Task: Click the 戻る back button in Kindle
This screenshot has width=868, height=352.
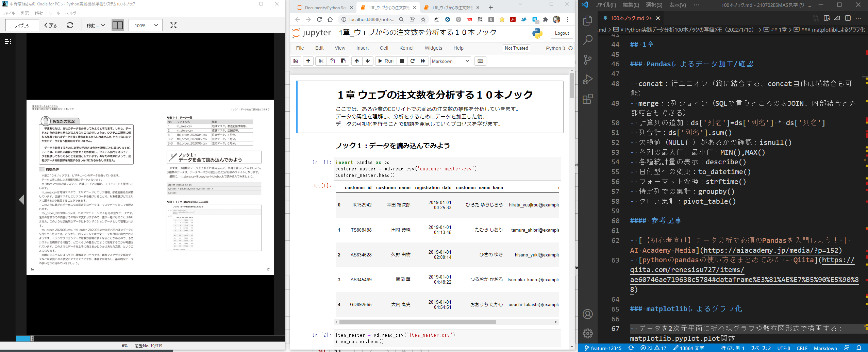Action: click(51, 25)
